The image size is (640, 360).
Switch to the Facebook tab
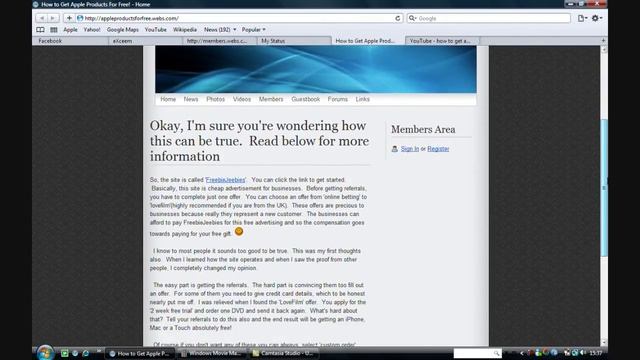(x=70, y=41)
